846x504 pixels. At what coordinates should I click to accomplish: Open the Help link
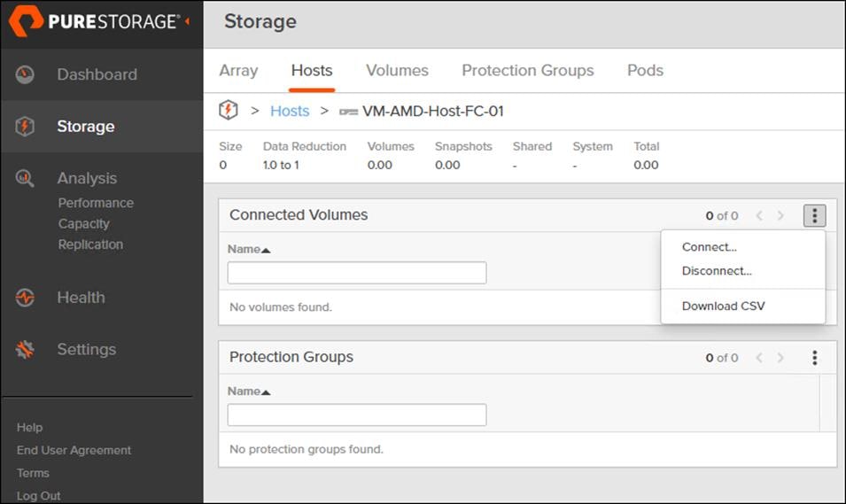pos(29,427)
